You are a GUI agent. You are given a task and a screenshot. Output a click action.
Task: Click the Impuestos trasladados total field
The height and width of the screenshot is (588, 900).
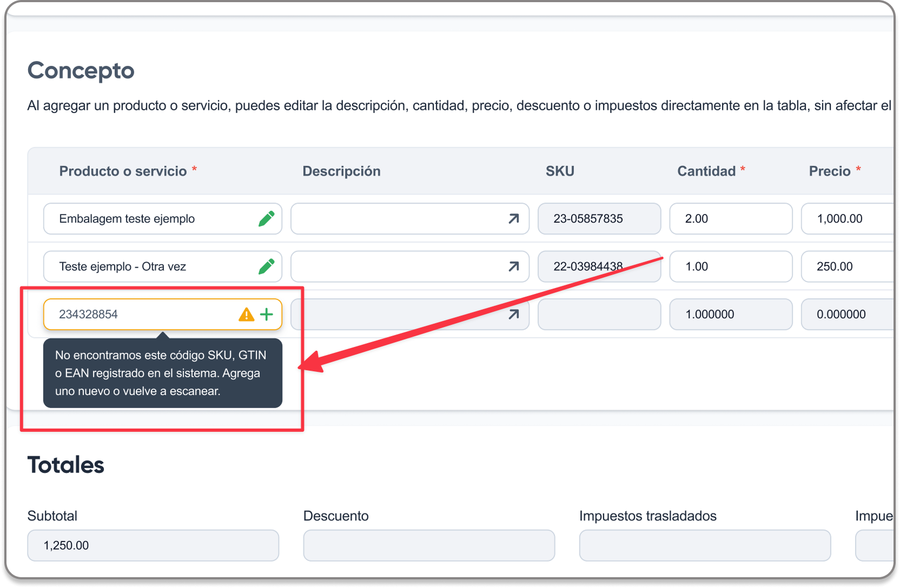tap(705, 545)
